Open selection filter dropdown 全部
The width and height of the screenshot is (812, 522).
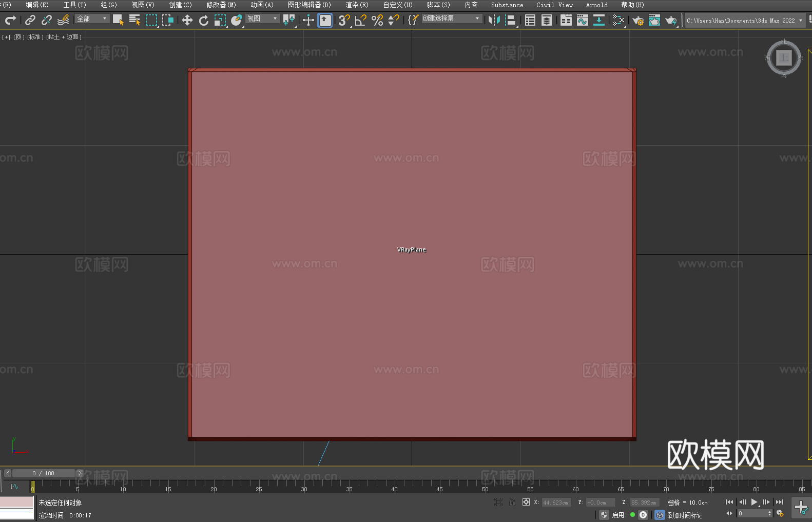click(x=92, y=18)
